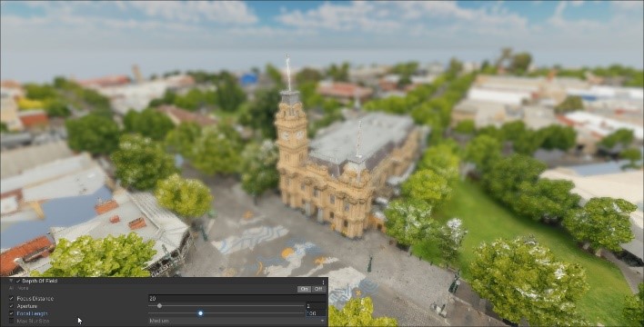The width and height of the screenshot is (644, 327).
Task: Open the Max Blur Size Medium dropdown
Action: click(237, 321)
